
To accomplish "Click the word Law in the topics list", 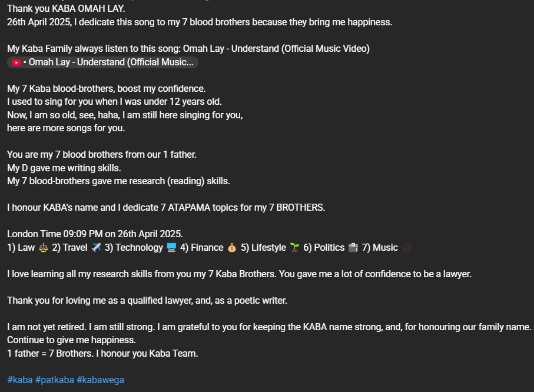I will pyautogui.click(x=26, y=248).
